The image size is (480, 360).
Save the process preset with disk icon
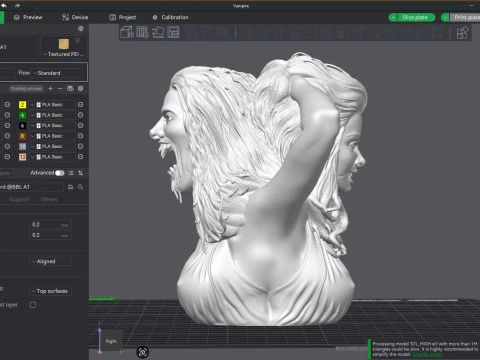[70, 187]
